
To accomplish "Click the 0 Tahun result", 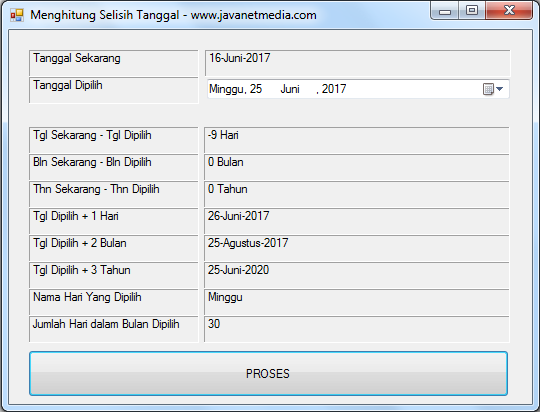I will coord(357,194).
